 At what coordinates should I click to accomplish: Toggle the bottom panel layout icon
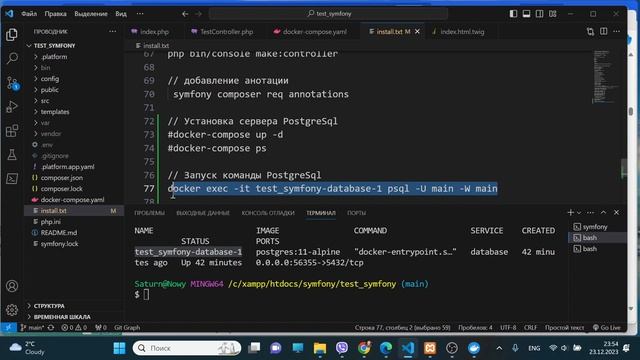pyautogui.click(x=527, y=14)
